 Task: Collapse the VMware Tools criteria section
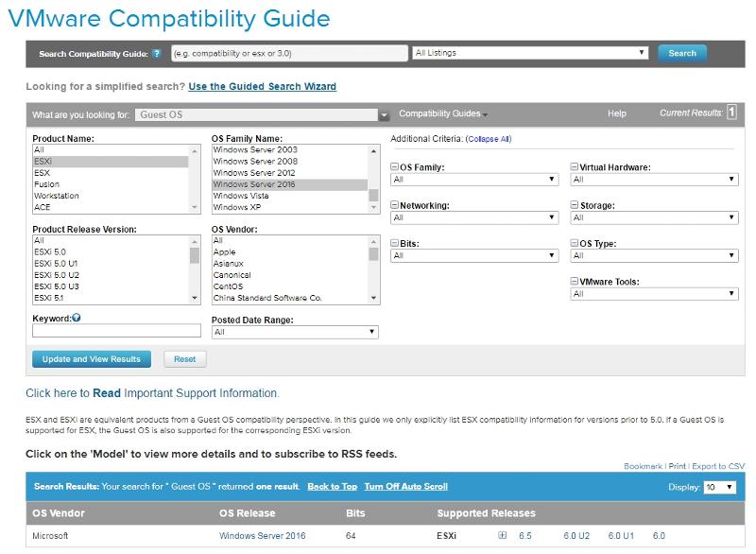[576, 282]
